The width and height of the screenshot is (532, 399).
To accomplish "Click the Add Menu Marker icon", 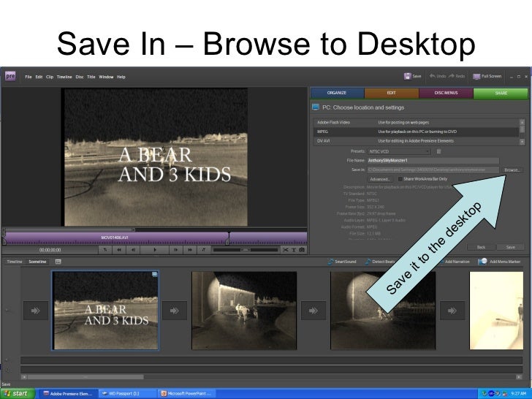I will click(x=482, y=262).
